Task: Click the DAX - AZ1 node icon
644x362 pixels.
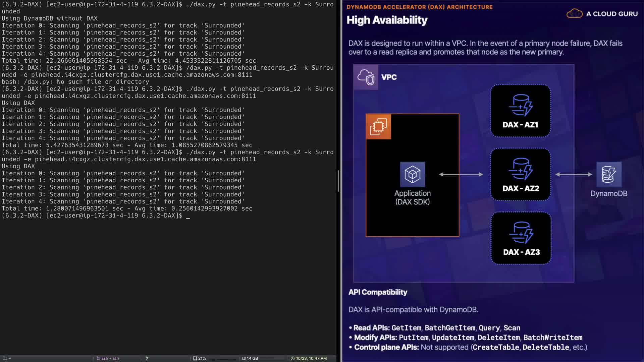Action: click(x=520, y=105)
